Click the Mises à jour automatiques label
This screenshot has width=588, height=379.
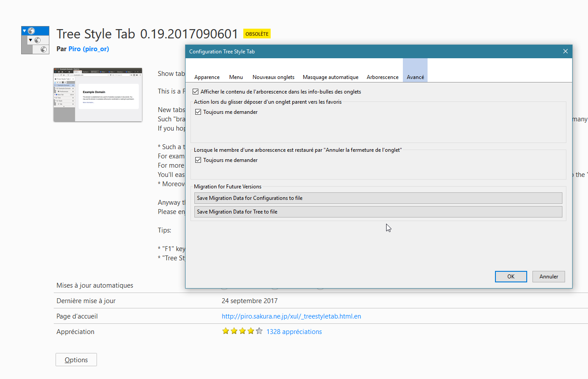coord(95,285)
